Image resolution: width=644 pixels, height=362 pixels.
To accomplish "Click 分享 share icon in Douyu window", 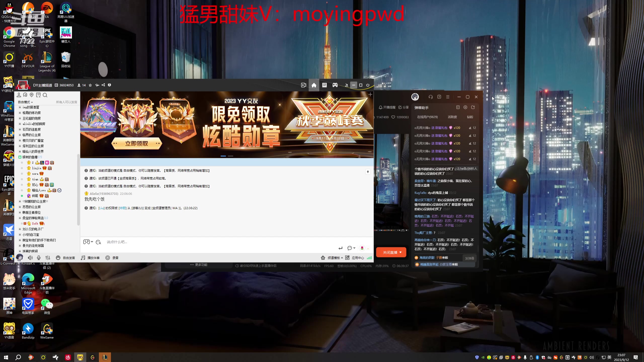I will click(404, 107).
